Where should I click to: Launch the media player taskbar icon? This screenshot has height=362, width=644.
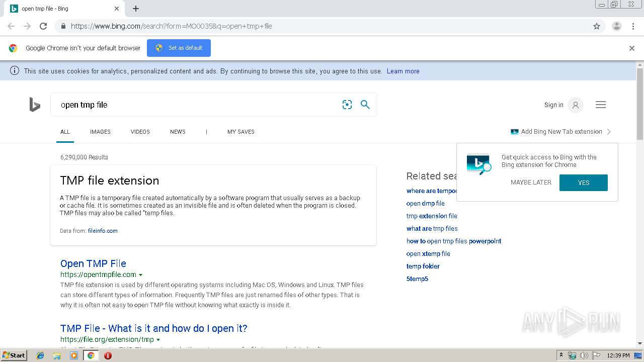[x=74, y=355]
